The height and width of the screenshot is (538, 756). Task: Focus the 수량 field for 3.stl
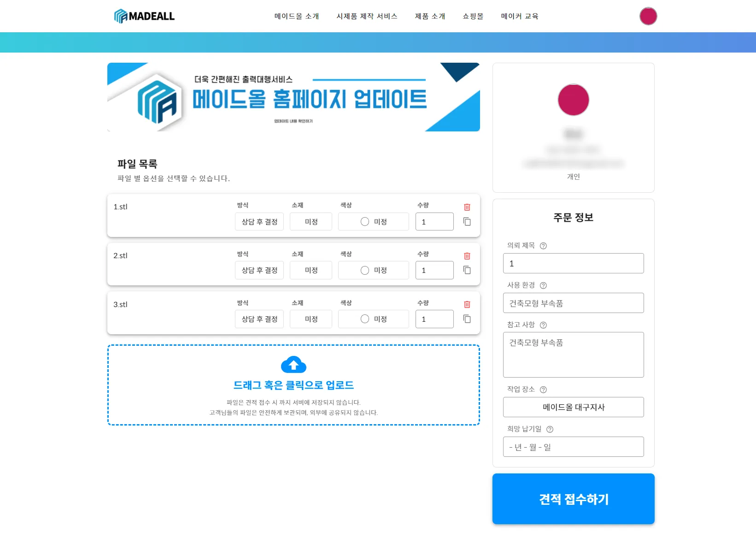434,319
